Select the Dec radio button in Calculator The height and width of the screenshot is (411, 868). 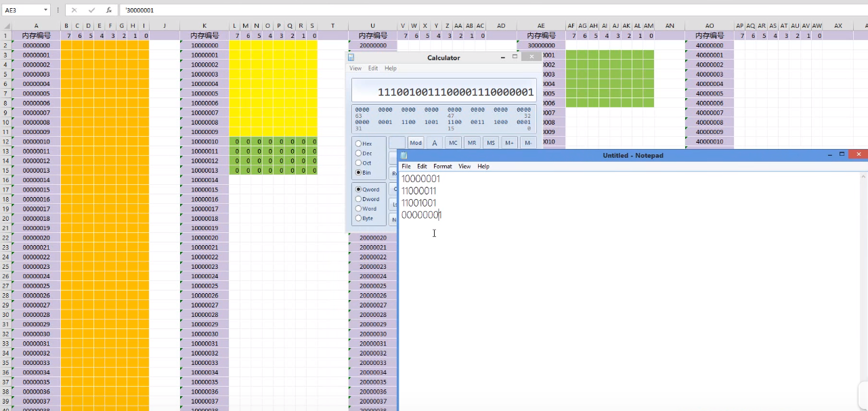coord(358,153)
